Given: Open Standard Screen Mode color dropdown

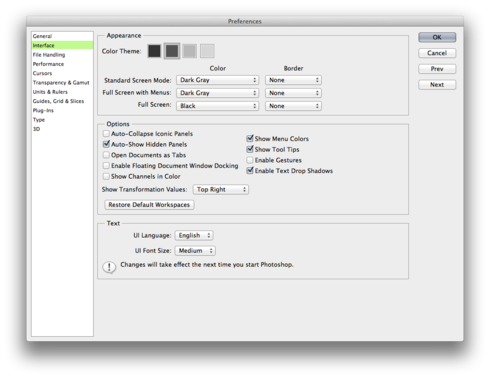Looking at the screenshot, I should click(x=218, y=80).
